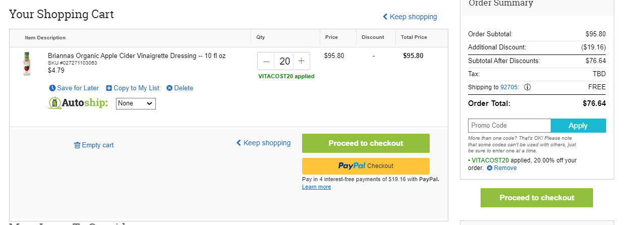
Task: Open the PayPal Learn more link
Action: point(317,187)
